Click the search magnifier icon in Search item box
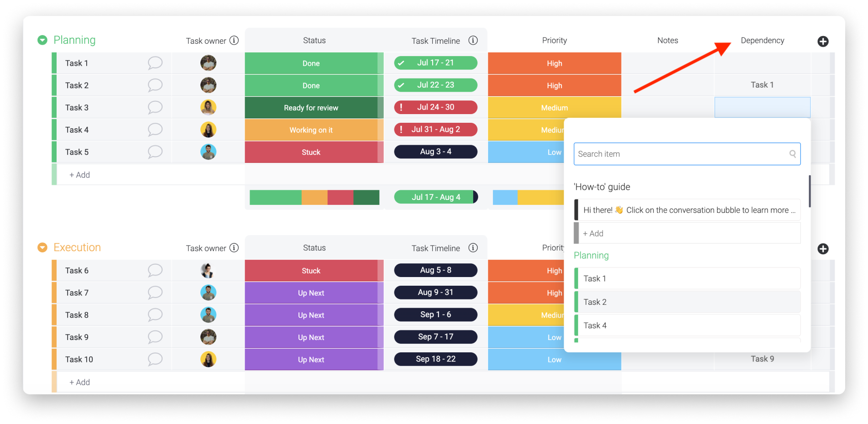Image resolution: width=868 pixels, height=424 pixels. [x=793, y=154]
